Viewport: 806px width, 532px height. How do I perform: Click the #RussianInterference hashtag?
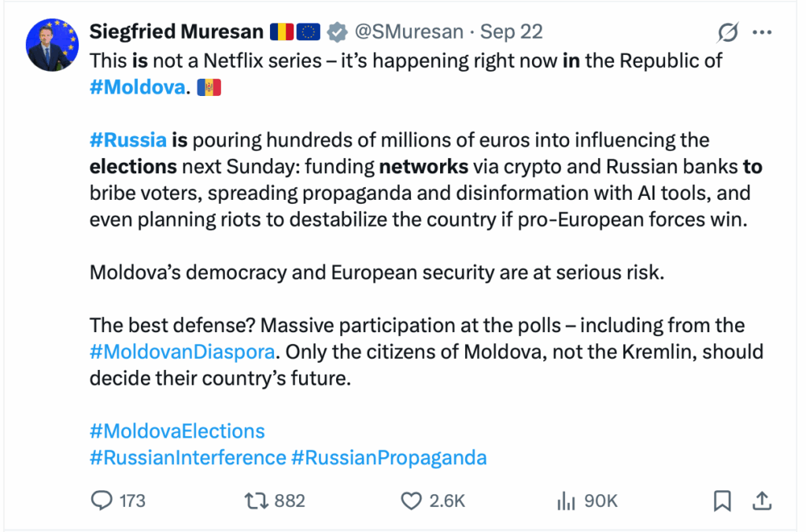(187, 457)
